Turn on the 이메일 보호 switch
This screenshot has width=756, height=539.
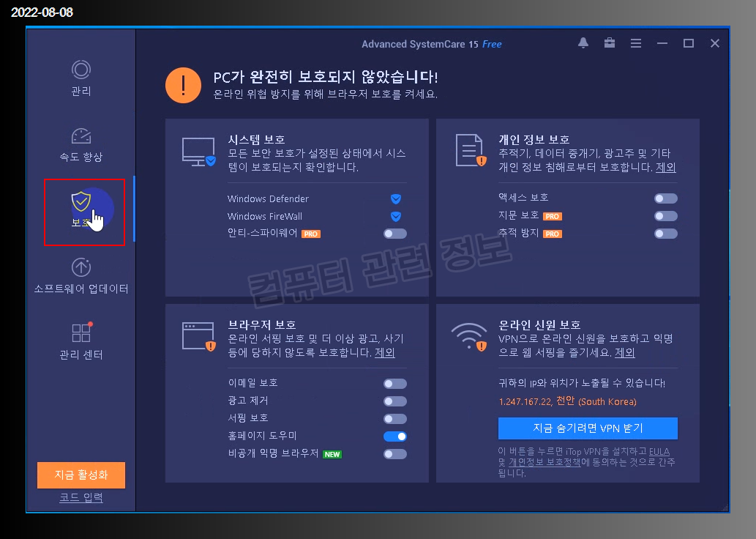395,384
